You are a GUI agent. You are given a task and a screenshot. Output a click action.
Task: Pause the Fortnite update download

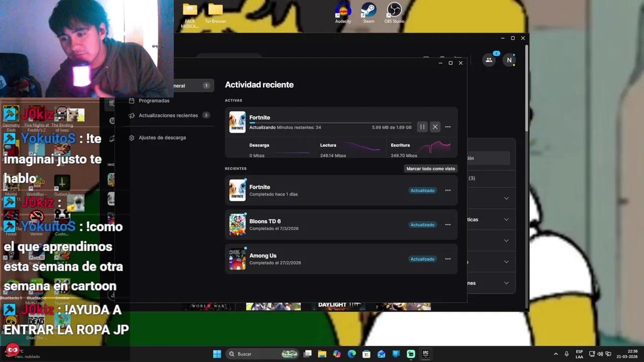(422, 127)
